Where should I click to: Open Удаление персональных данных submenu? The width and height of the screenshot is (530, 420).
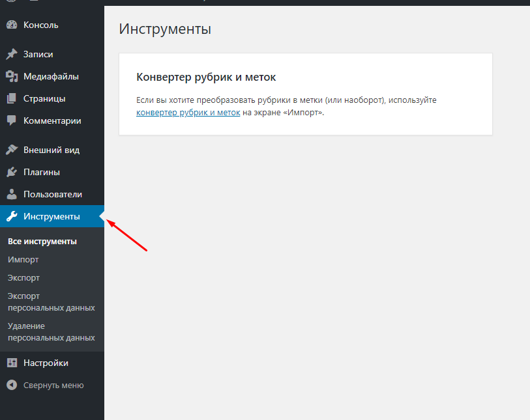coord(51,331)
